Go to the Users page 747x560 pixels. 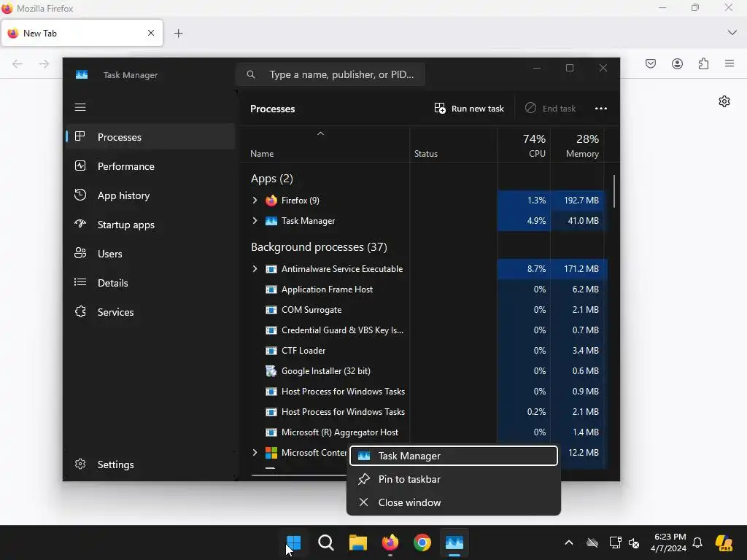[x=150, y=254]
